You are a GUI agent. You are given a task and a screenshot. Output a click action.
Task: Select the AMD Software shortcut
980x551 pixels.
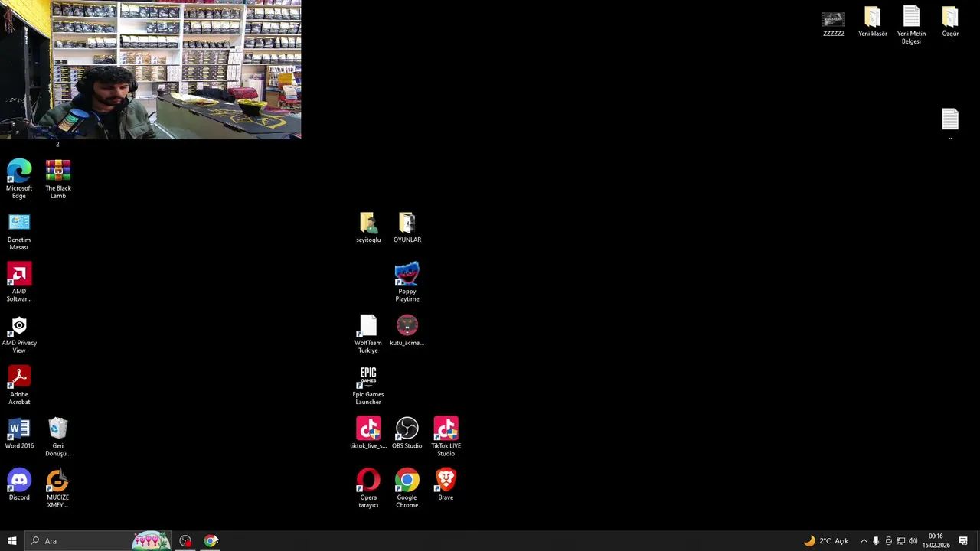pyautogui.click(x=19, y=282)
